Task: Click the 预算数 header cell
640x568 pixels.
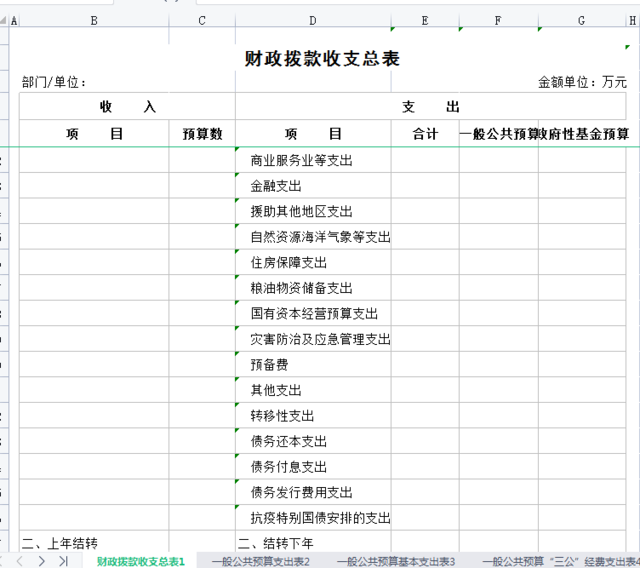Action: pos(202,134)
